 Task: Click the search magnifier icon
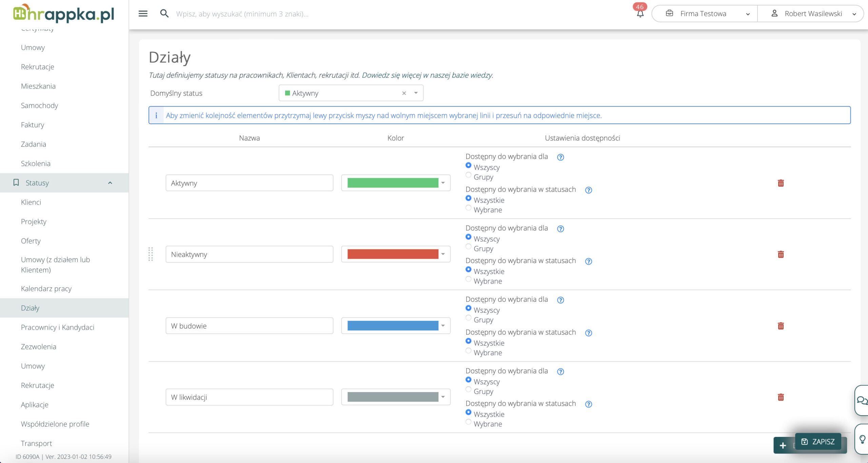tap(164, 14)
